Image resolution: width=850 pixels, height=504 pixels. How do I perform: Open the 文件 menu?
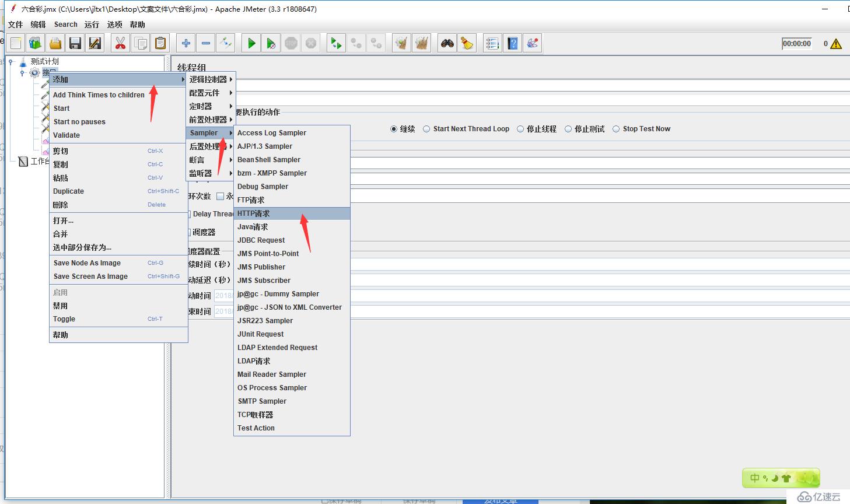16,24
